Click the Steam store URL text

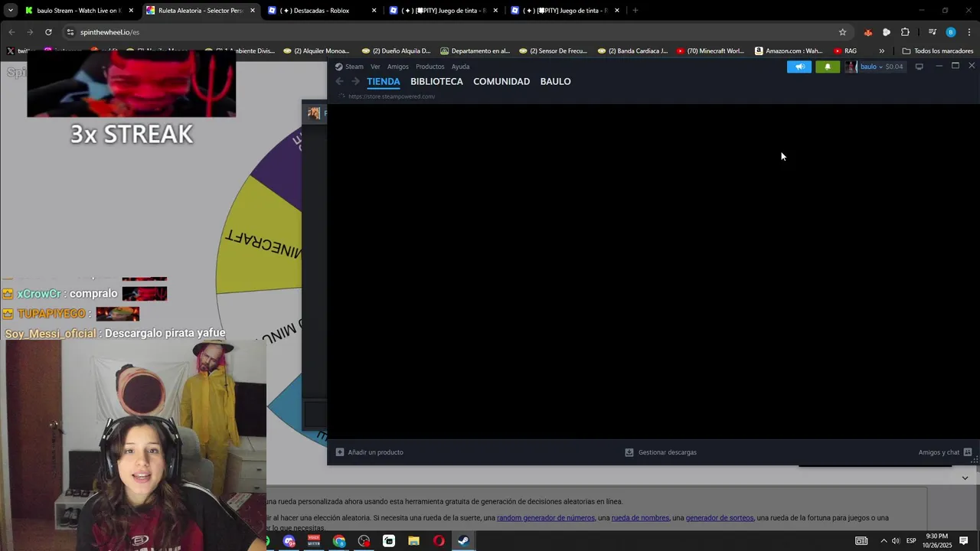[x=391, y=96]
